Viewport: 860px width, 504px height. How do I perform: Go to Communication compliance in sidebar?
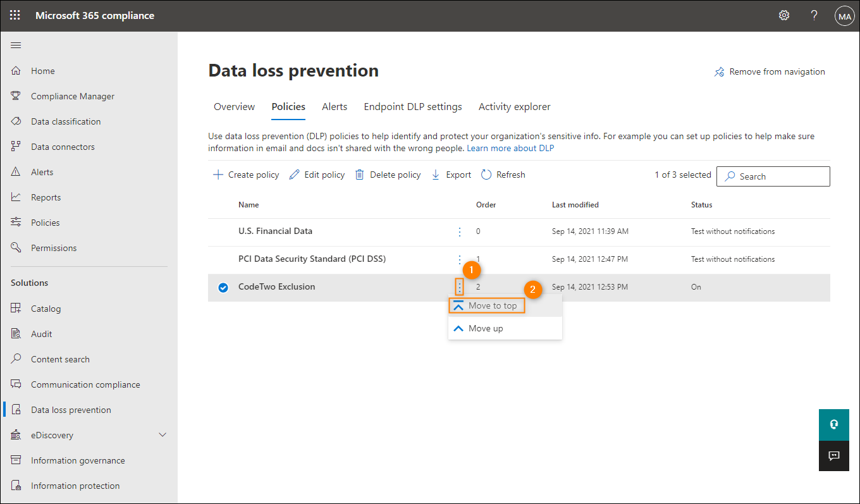click(x=85, y=384)
